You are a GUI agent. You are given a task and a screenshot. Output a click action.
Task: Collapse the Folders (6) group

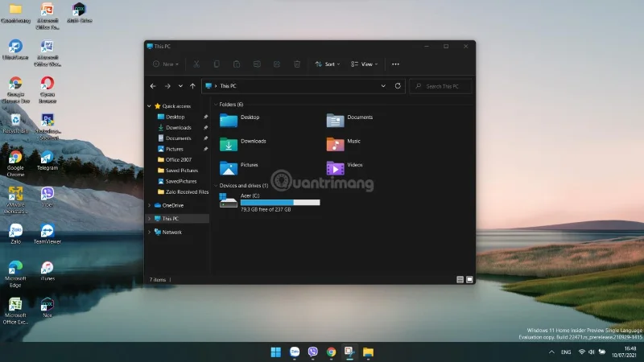[216, 105]
